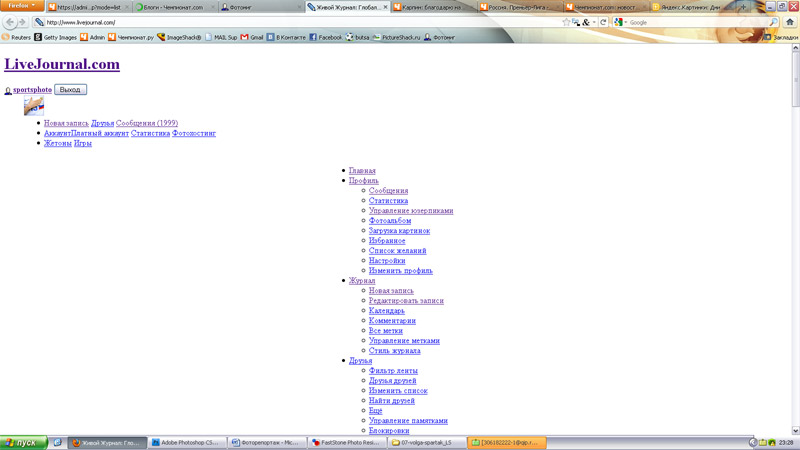Screen dimensions: 800x450
Task: Open the Закладки bookmarks button
Action: 781,37
